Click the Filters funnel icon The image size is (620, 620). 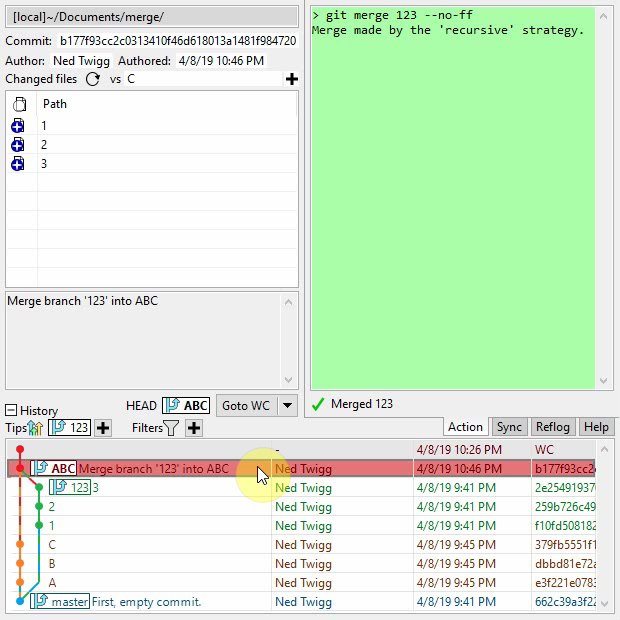point(171,428)
